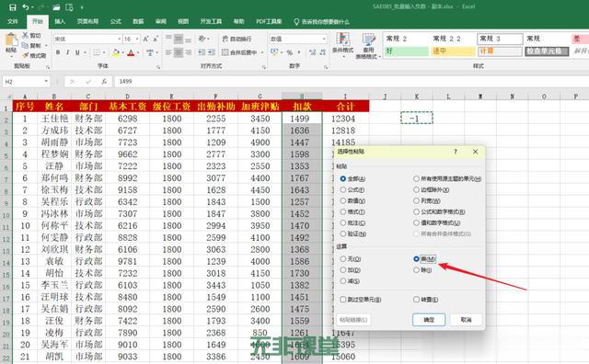
Task: Select the 数值(V) paste radio option
Action: click(343, 200)
